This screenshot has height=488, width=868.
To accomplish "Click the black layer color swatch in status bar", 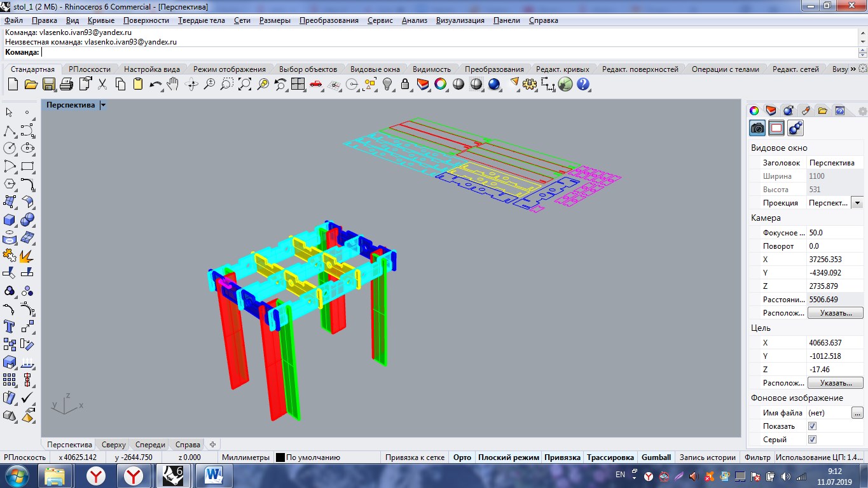I will tap(280, 457).
